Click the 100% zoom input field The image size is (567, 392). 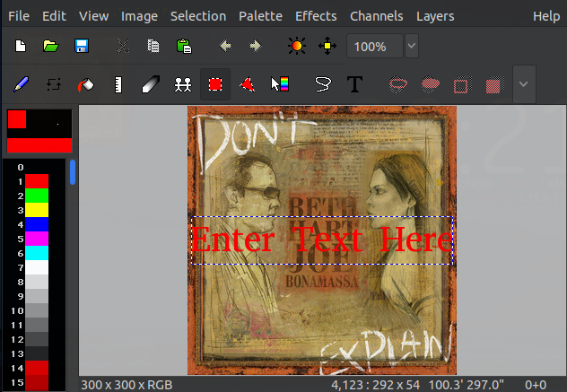point(375,46)
